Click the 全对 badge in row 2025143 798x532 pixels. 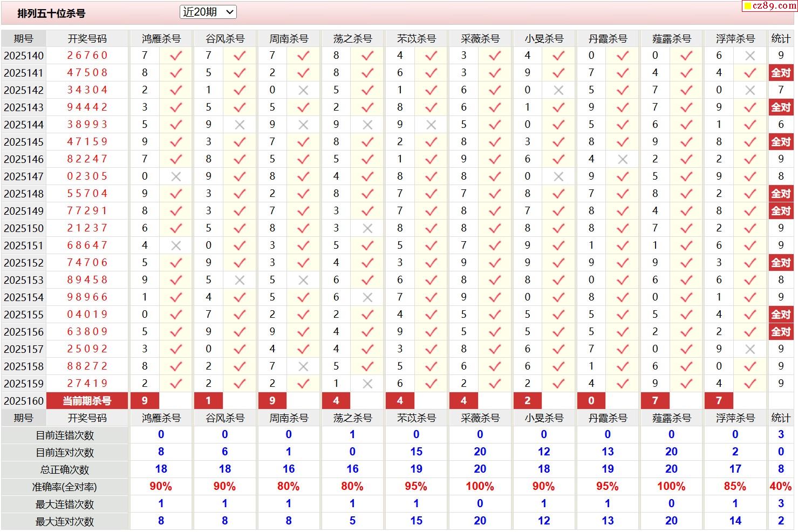(780, 107)
